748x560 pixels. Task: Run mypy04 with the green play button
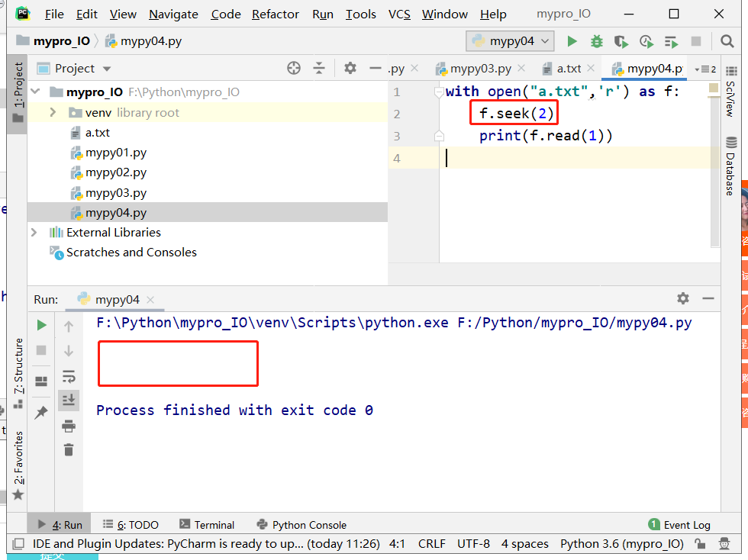tap(572, 41)
